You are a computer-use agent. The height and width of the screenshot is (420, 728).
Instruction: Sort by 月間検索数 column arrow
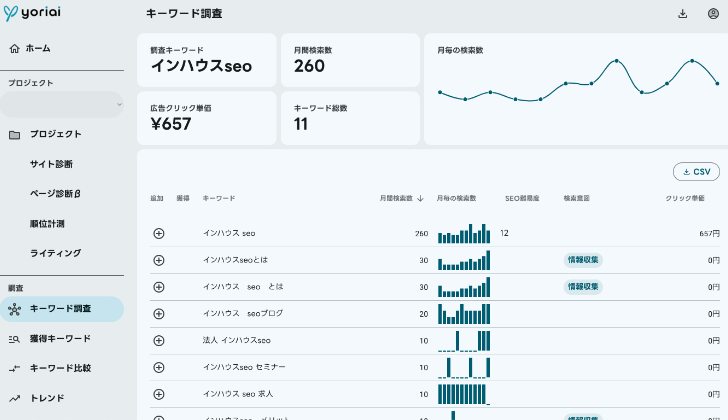pyautogui.click(x=420, y=198)
